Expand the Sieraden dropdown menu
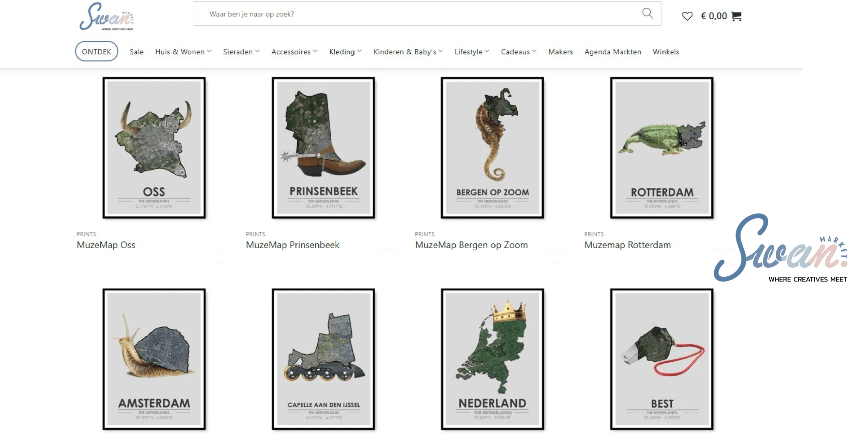The height and width of the screenshot is (441, 868). 241,52
